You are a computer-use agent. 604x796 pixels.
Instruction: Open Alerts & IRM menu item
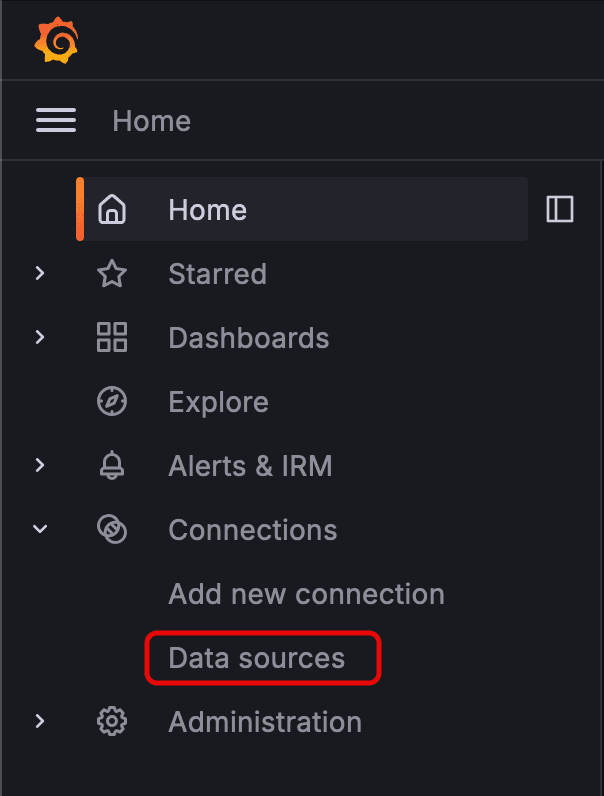[250, 466]
